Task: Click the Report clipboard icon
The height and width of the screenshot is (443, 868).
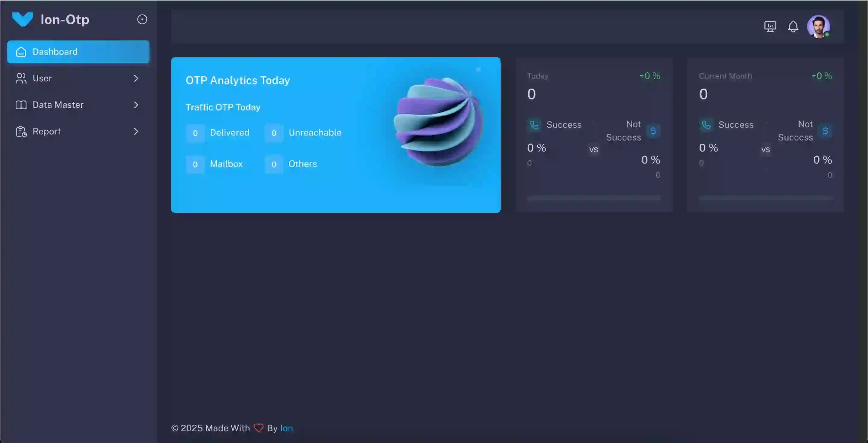Action: (21, 131)
